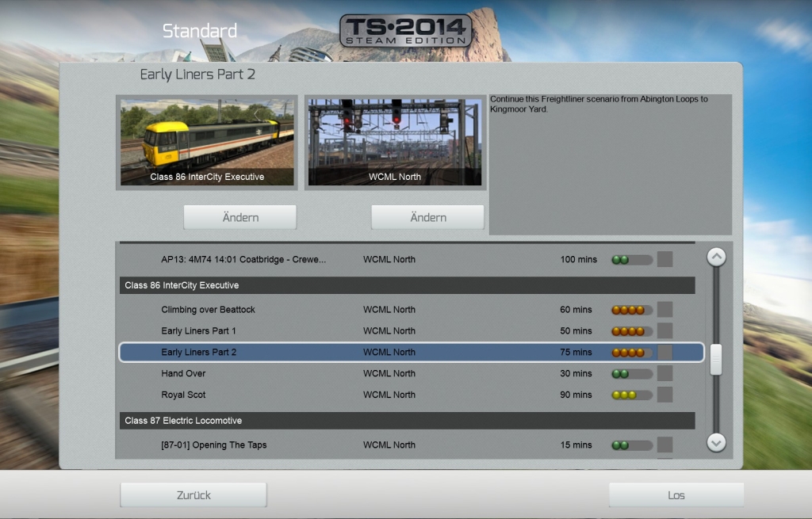
Task: Open the Class 86 InterCity Executive thumbnail
Action: (207, 143)
